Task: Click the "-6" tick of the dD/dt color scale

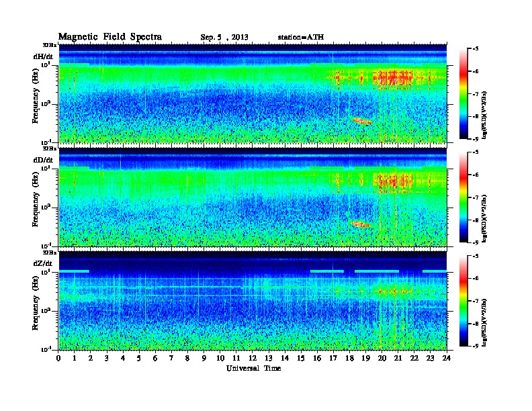Action: point(476,175)
